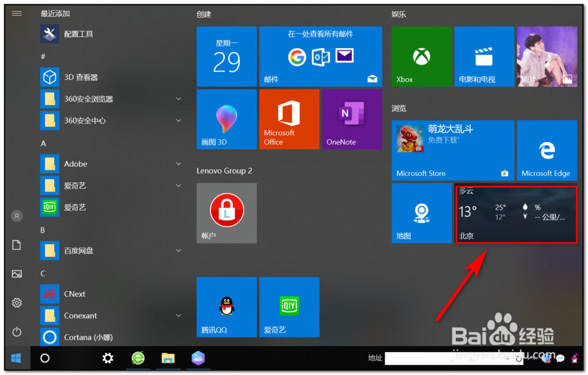588x375 pixels.
Task: Open the CNext app
Action: point(111,294)
